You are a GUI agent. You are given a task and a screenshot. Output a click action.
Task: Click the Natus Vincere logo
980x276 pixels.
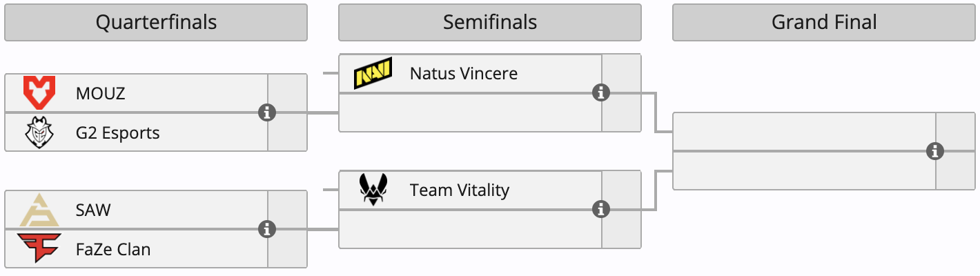point(373,73)
